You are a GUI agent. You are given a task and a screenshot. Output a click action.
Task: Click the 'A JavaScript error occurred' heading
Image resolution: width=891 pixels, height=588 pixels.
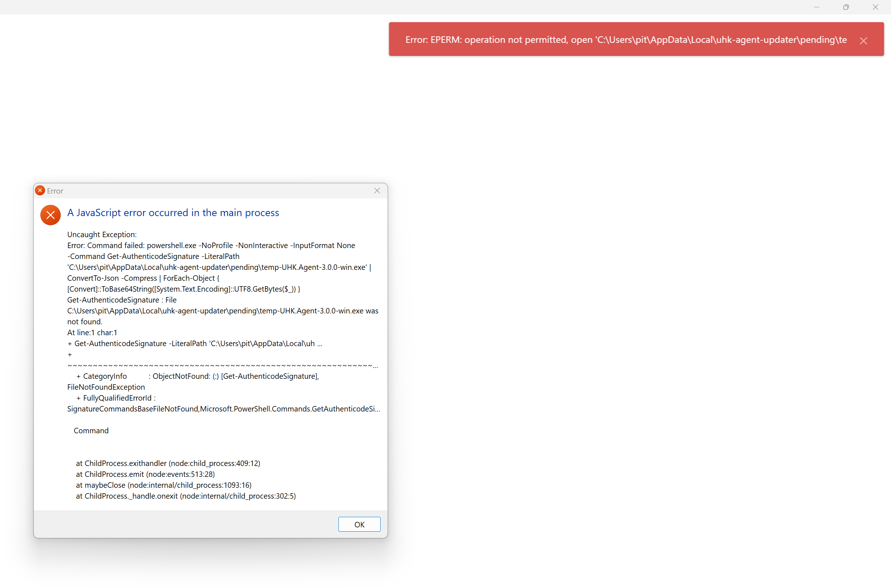173,212
